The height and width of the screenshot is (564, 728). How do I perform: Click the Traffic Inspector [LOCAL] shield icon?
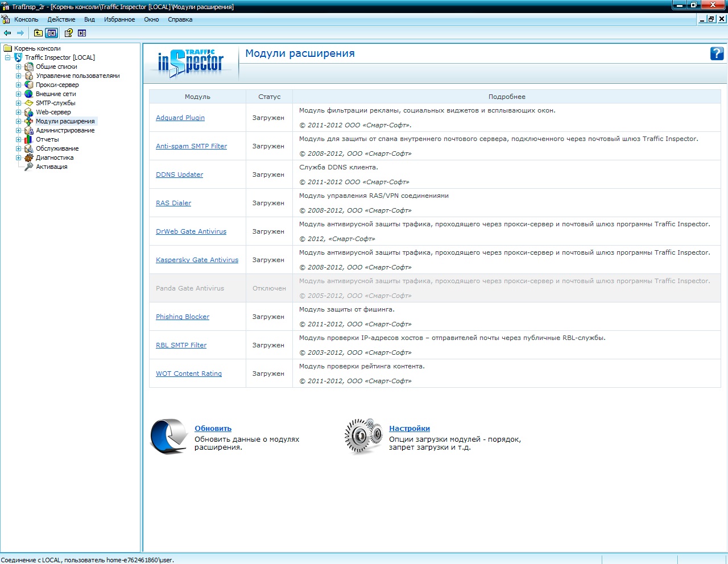[x=18, y=57]
